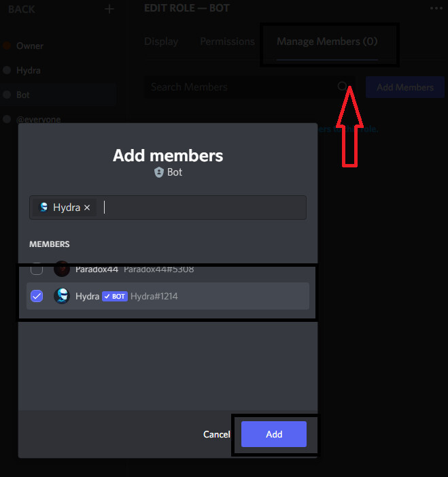The width and height of the screenshot is (448, 477).
Task: Click Hydra avatar icon in search chip
Action: (x=44, y=207)
